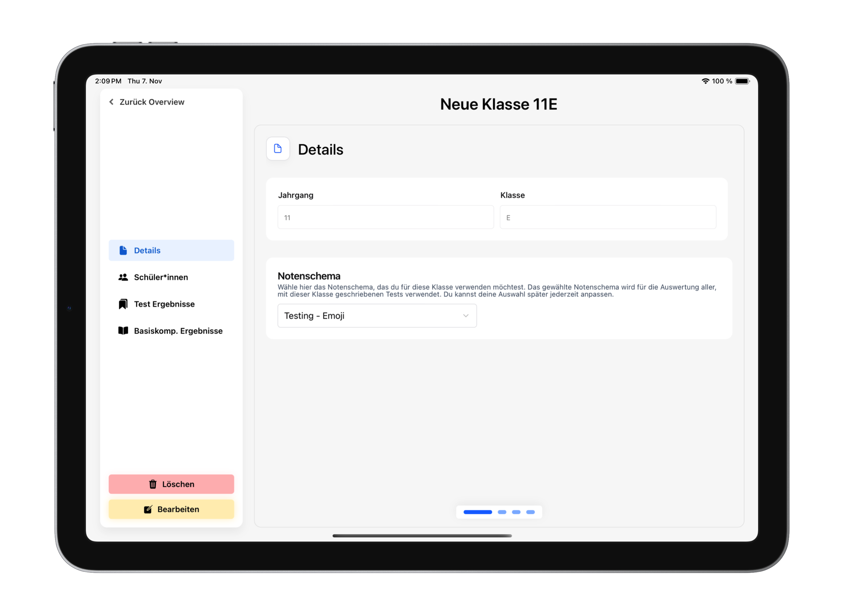Click the Klasse input field
The image size is (844, 616).
pos(608,217)
